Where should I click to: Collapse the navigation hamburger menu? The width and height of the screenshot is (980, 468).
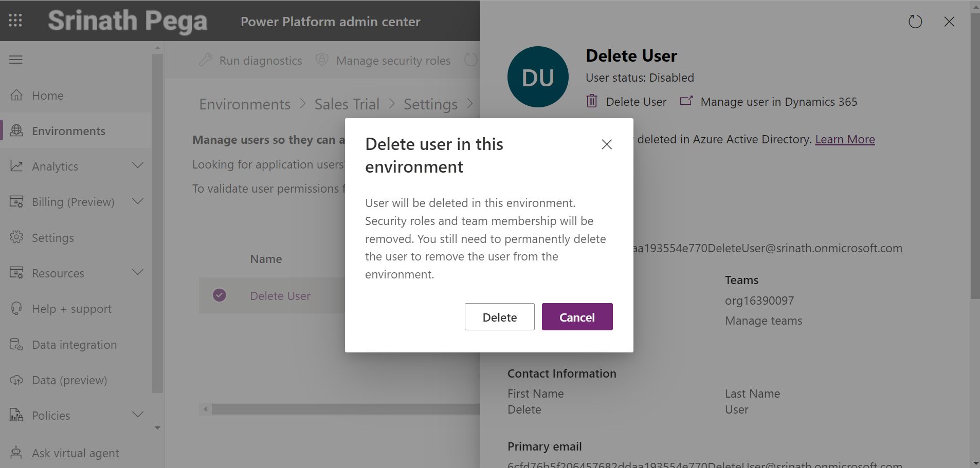16,60
